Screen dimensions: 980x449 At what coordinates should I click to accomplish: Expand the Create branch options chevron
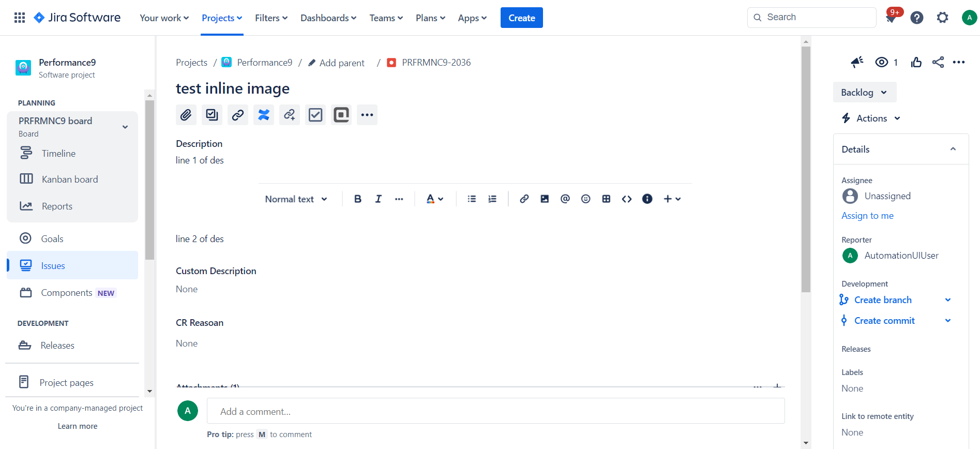[948, 300]
